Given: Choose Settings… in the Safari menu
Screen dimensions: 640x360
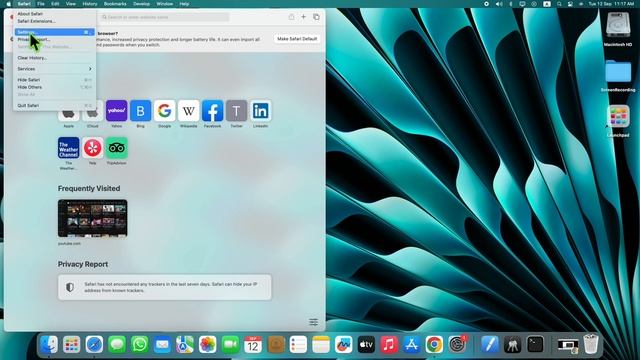Looking at the screenshot, I should (54, 32).
